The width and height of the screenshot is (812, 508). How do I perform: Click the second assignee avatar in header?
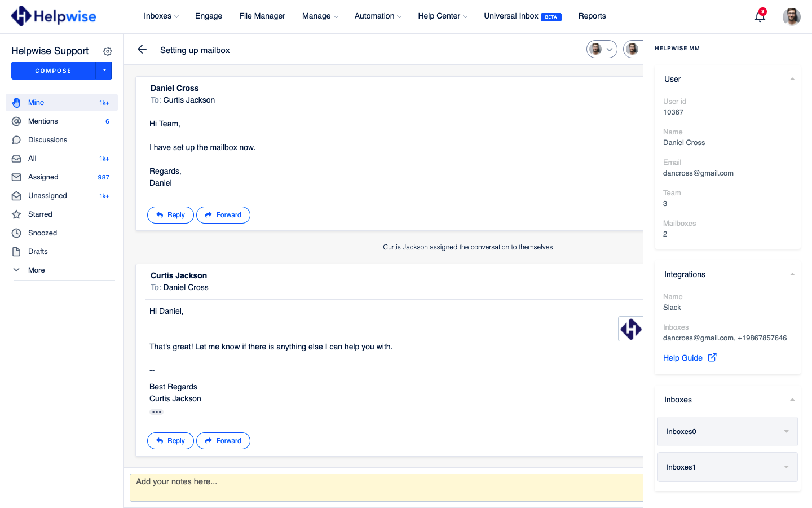click(x=633, y=50)
